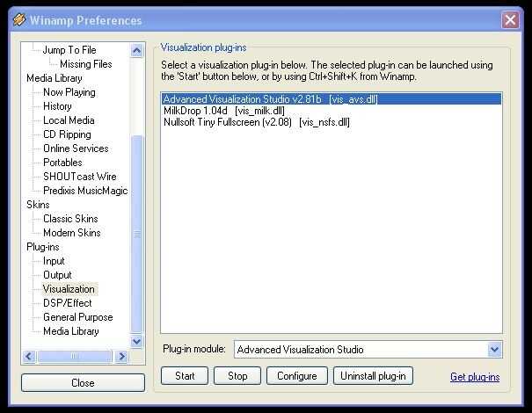Open Predixis MusicMagic preferences
This screenshot has width=532, height=413.
85,191
